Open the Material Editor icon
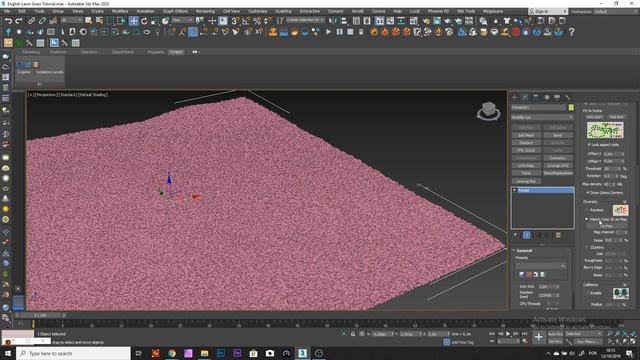Image resolution: width=640 pixels, height=360 pixels. coord(415,21)
